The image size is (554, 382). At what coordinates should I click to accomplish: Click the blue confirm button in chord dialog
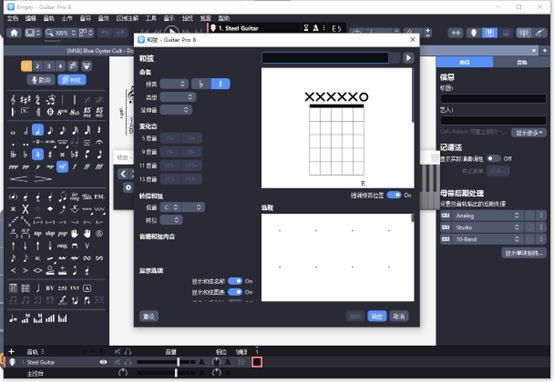(x=377, y=316)
